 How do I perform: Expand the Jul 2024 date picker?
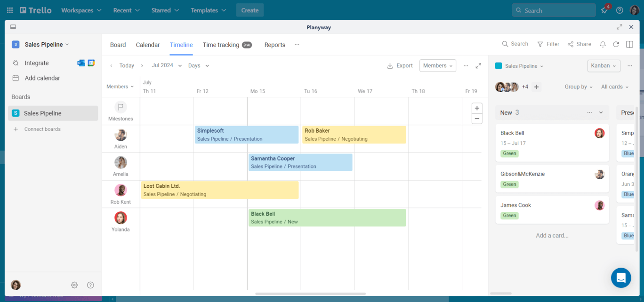click(167, 66)
